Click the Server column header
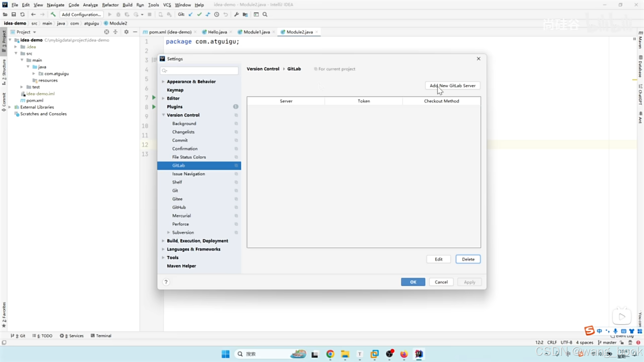 coord(286,101)
